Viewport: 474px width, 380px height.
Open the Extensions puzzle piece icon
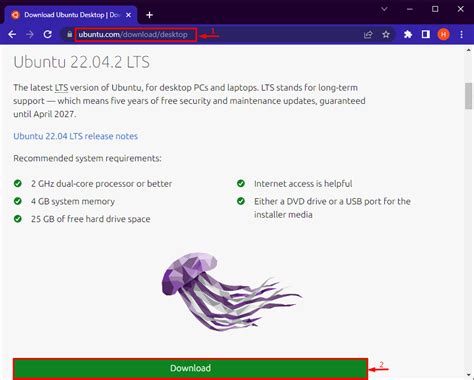pyautogui.click(x=408, y=34)
